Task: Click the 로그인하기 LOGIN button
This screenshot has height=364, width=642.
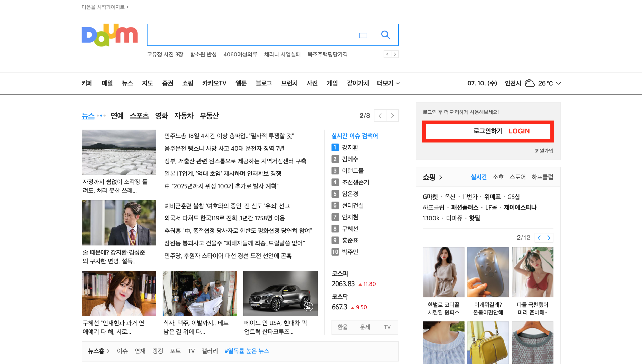Action: coord(487,131)
